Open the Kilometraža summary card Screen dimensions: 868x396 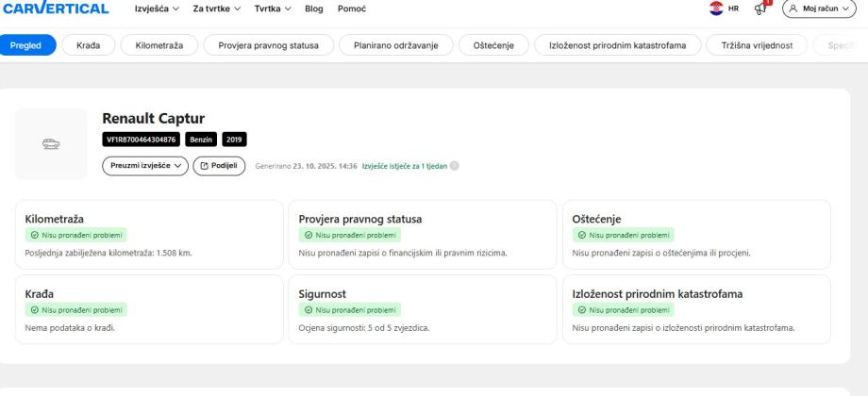click(149, 235)
